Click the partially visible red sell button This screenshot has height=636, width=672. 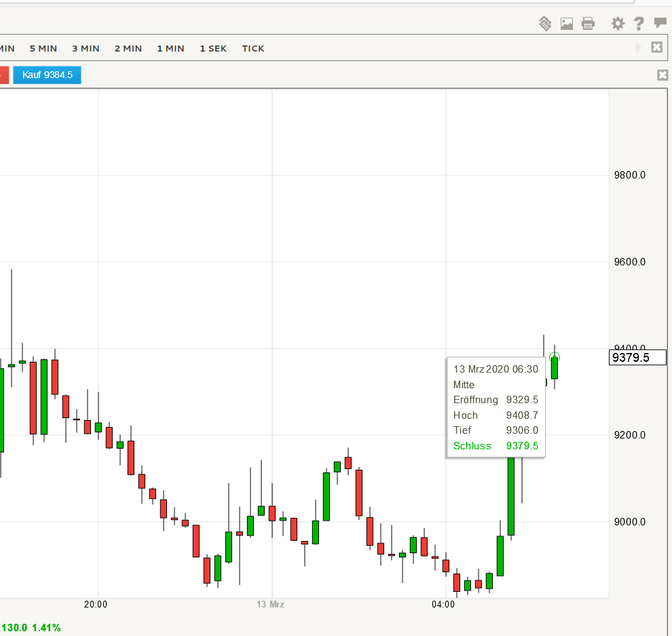4,75
